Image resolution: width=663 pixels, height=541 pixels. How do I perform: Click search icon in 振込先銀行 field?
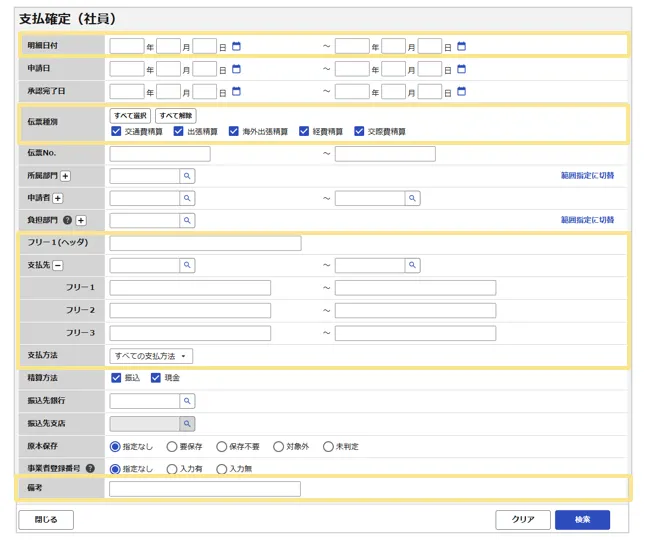tap(186, 401)
